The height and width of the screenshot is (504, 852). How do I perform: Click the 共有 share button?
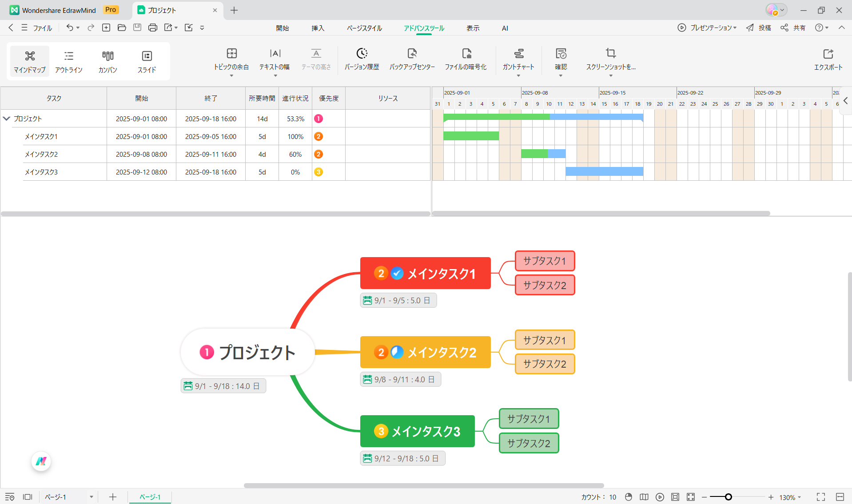tap(793, 28)
